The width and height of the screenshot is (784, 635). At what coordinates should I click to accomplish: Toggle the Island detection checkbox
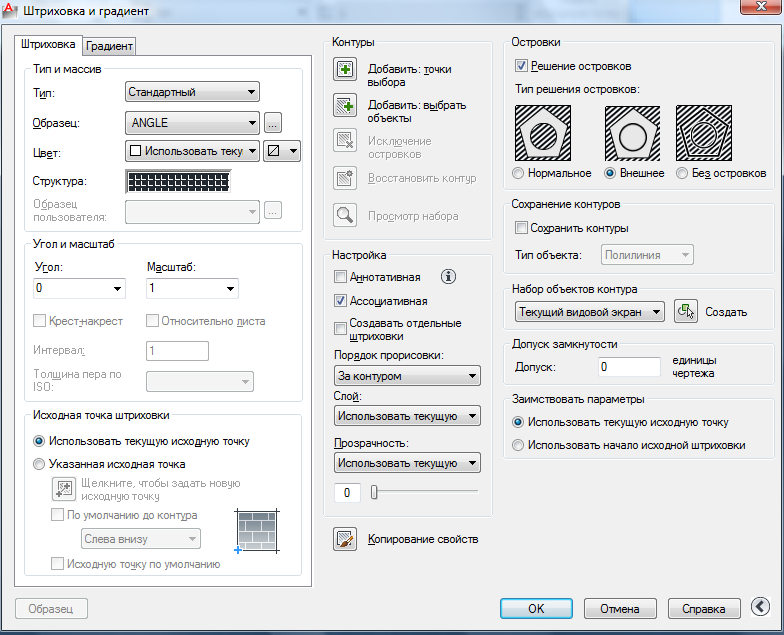(521, 66)
